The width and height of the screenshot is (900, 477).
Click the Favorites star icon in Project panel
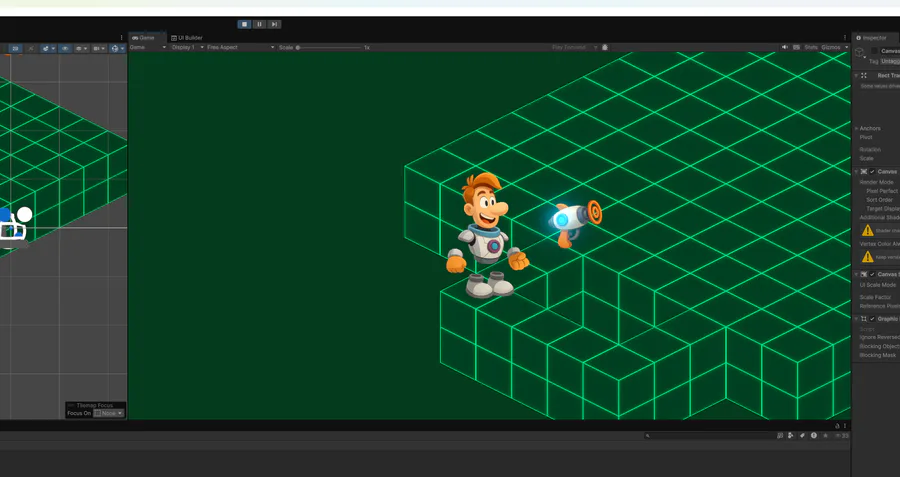(x=825, y=436)
